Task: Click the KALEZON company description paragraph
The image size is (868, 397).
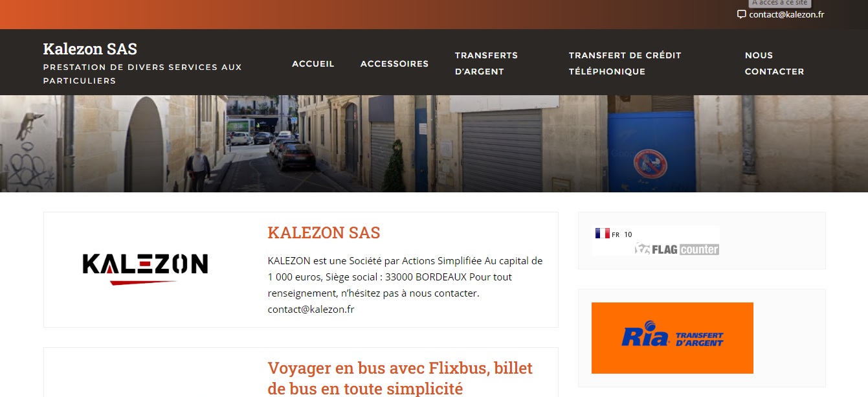Action: (405, 285)
